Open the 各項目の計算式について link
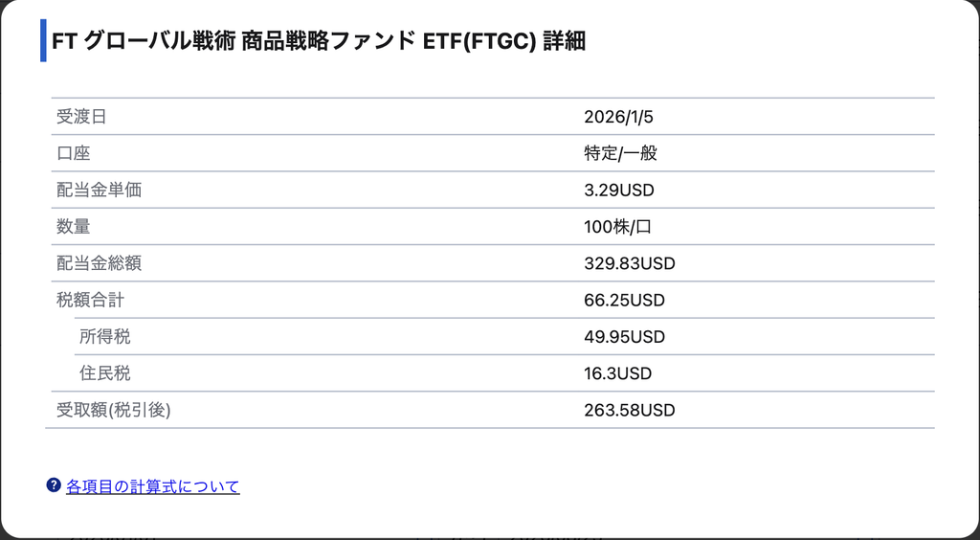This screenshot has width=980, height=540. click(152, 486)
